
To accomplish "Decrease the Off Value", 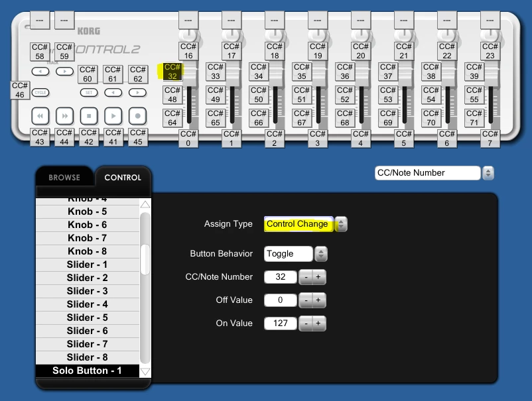I will (306, 300).
